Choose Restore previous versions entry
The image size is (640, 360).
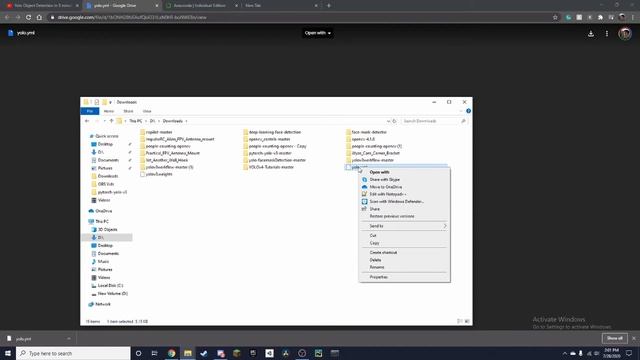[x=392, y=216]
